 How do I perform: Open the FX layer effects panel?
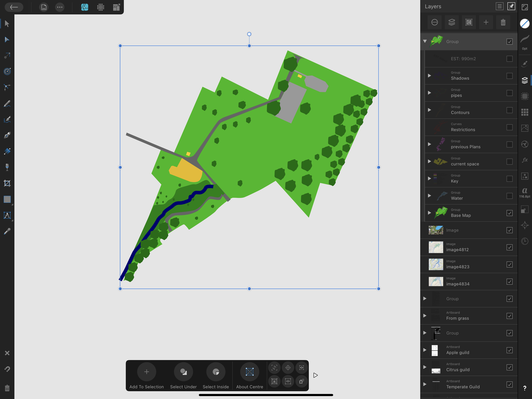tap(525, 160)
